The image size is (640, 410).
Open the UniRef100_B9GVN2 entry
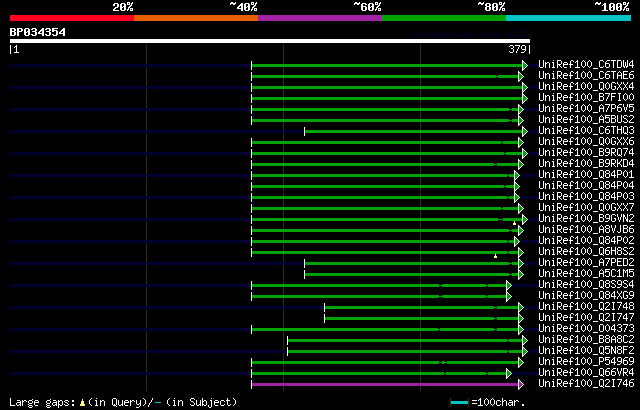586,219
